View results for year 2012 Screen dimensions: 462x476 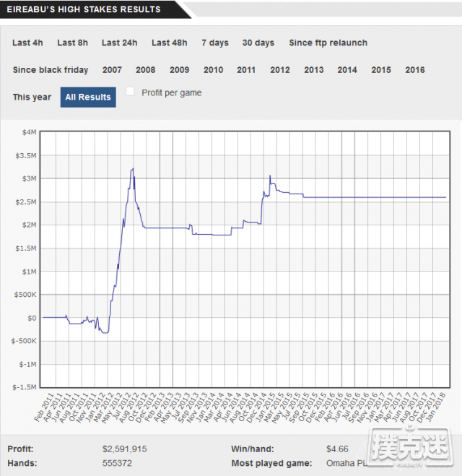(x=280, y=70)
